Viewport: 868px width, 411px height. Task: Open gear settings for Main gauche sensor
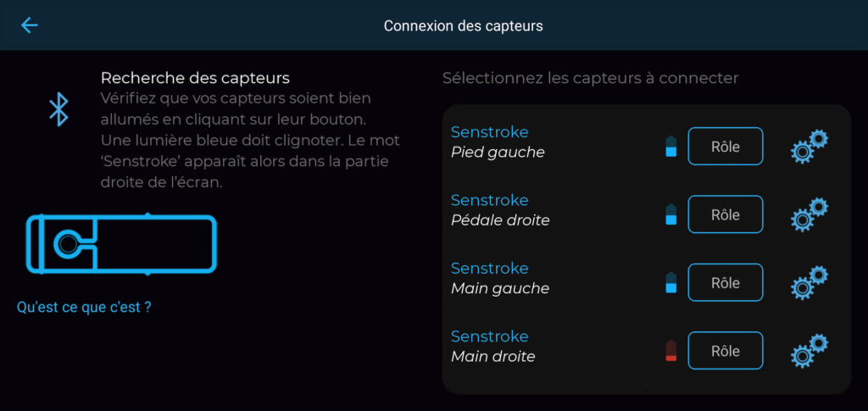point(810,282)
